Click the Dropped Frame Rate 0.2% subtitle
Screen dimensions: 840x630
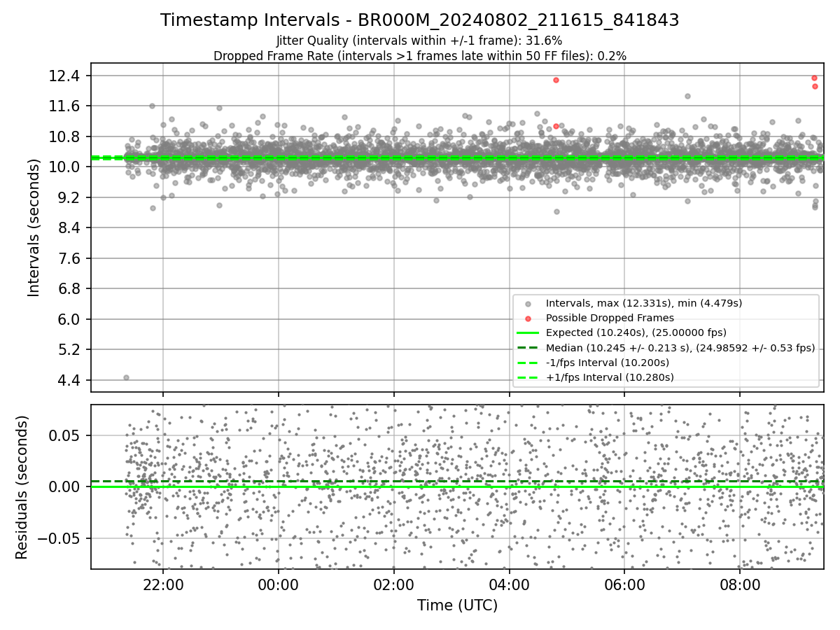(420, 56)
